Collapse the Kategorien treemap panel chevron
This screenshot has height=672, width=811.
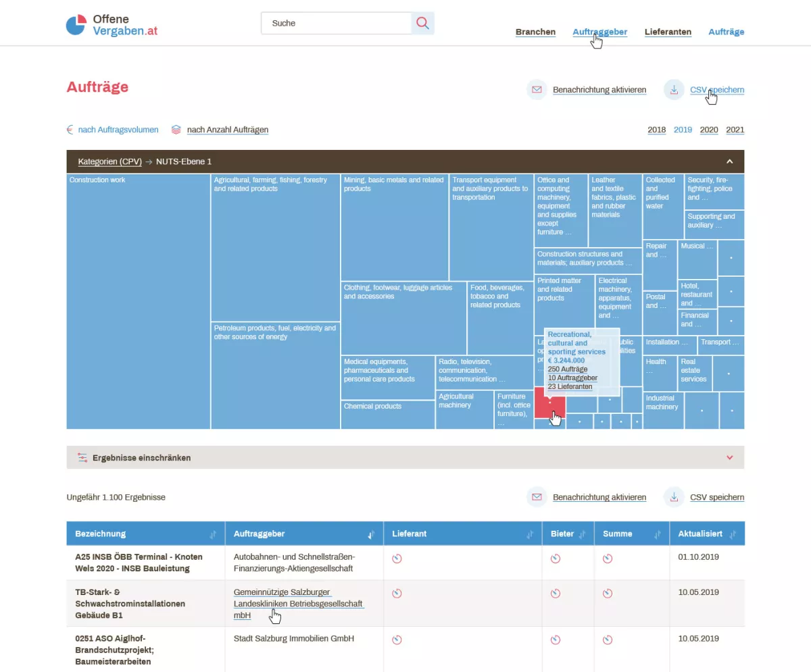(x=729, y=161)
